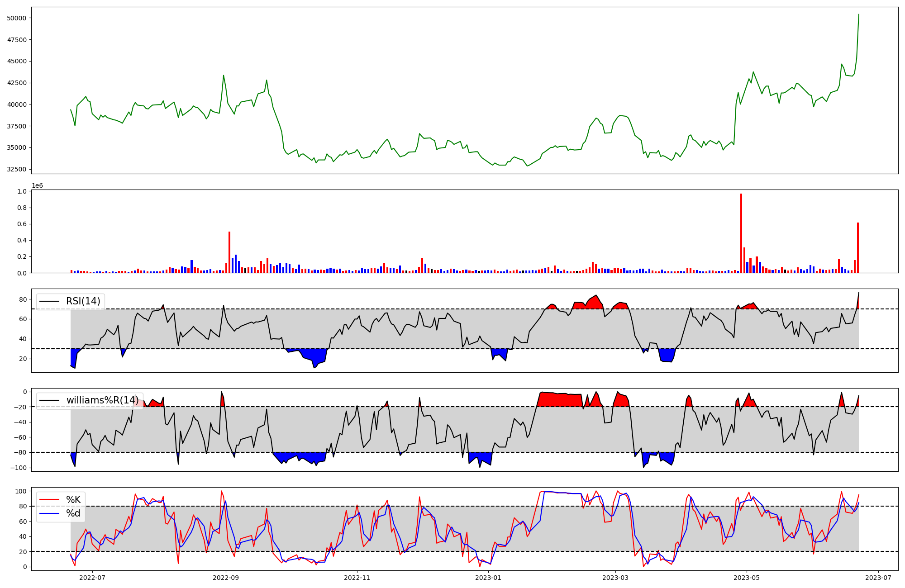Click the 2023-01 date axis label

click(x=489, y=577)
